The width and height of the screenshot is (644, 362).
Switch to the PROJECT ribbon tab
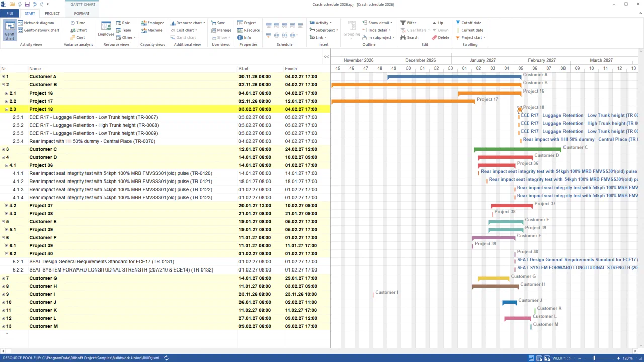click(52, 14)
